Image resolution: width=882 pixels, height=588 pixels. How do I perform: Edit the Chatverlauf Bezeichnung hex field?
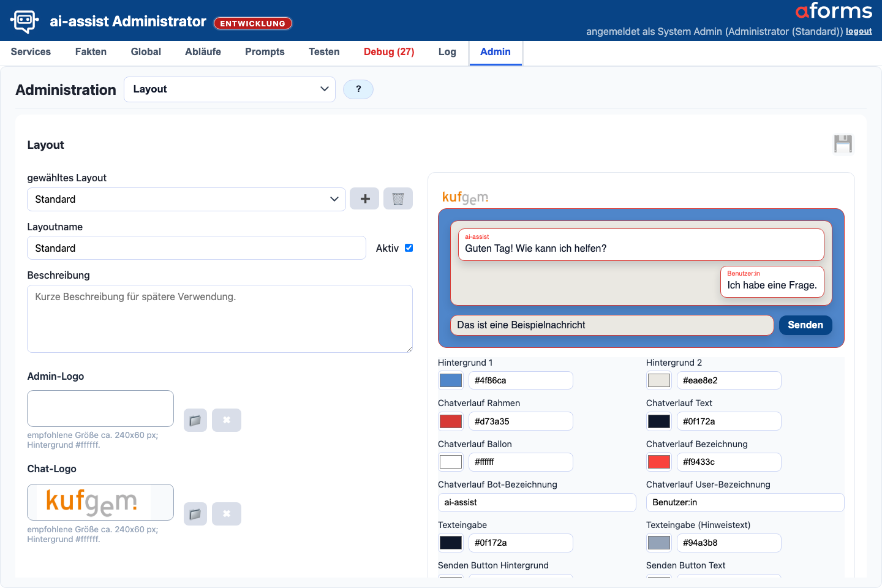(x=729, y=462)
